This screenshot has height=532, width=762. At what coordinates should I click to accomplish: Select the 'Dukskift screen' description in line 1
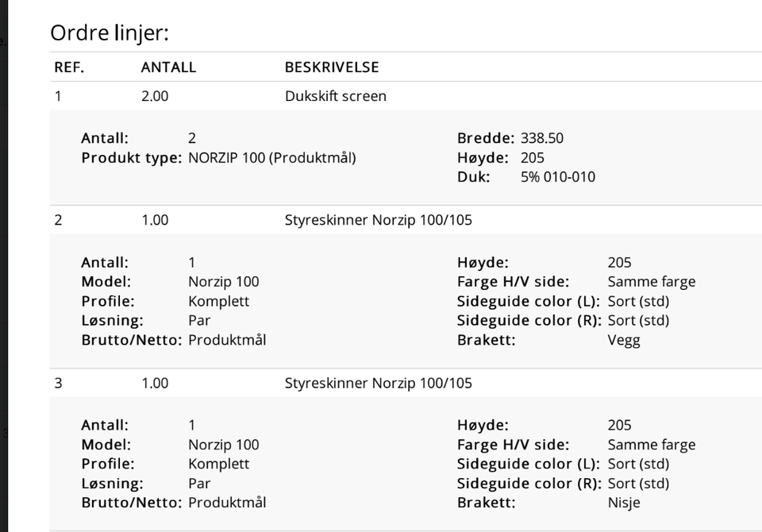(x=335, y=96)
